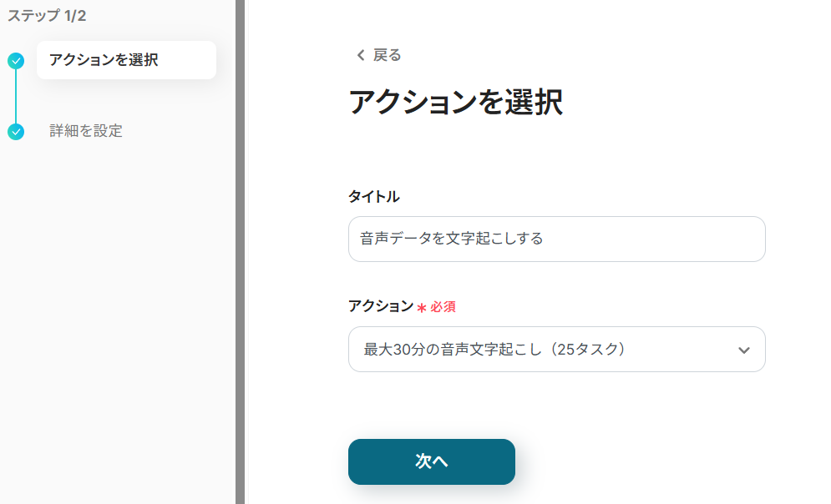Image resolution: width=831 pixels, height=504 pixels.
Task: Click the line connecting the two steps
Action: (x=16, y=95)
